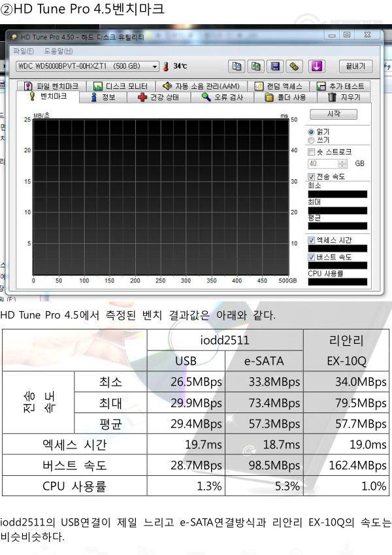The image size is (392, 555).
Task: Click the 시작 button to begin benchmark
Action: 334,114
